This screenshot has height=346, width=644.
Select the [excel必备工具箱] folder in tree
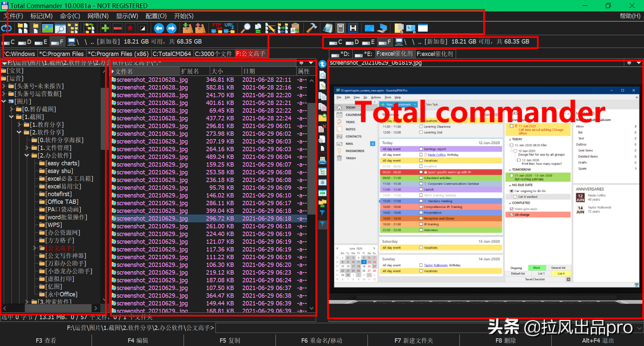pos(69,178)
